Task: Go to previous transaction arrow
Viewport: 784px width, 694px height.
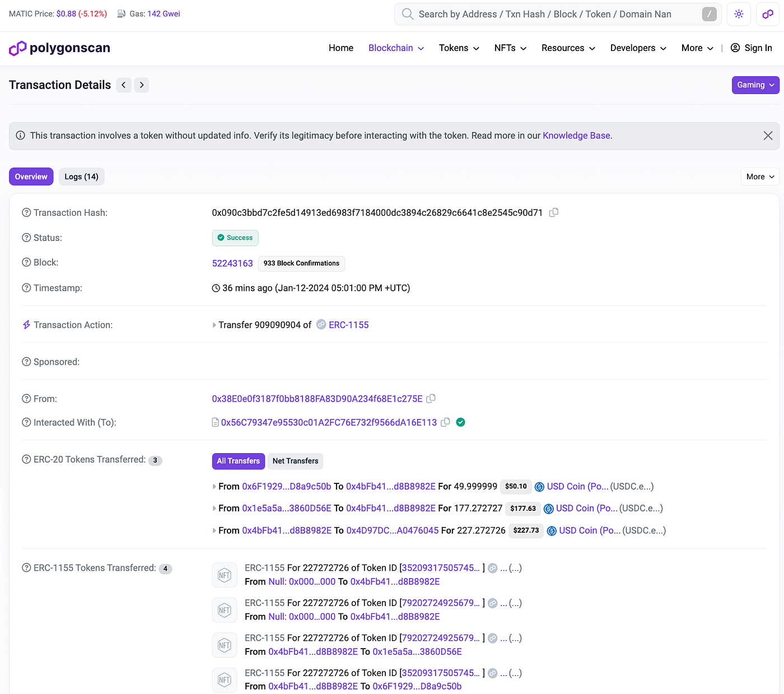Action: 124,85
